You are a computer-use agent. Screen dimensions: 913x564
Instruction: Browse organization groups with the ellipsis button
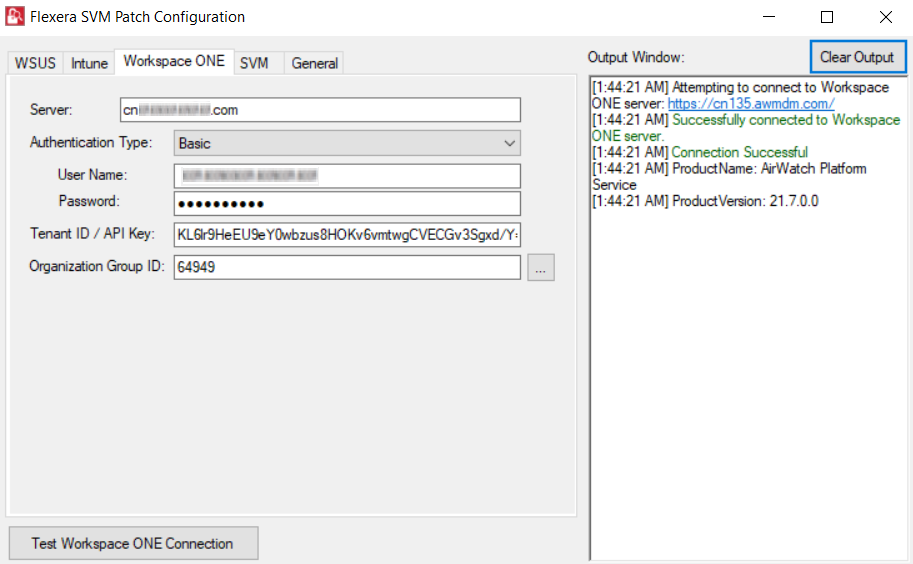click(x=540, y=268)
